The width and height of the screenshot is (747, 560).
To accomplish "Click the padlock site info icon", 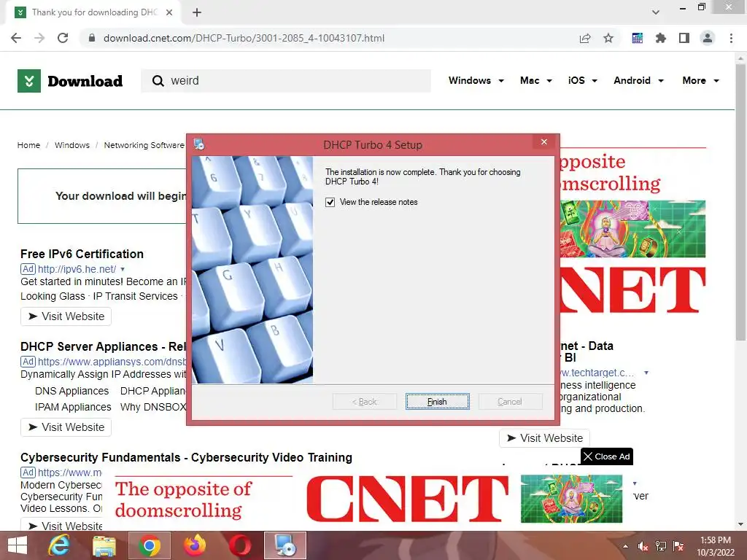I will (92, 38).
